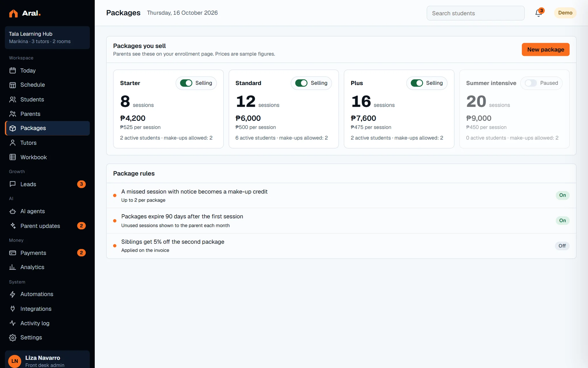The width and height of the screenshot is (588, 368).
Task: Click the Automations lightning bolt icon
Action: click(13, 294)
